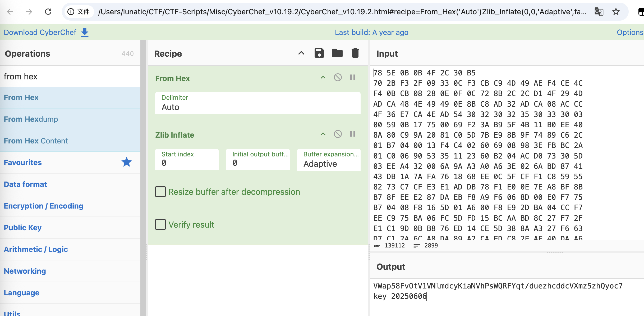Check the Verify result box

tap(160, 224)
